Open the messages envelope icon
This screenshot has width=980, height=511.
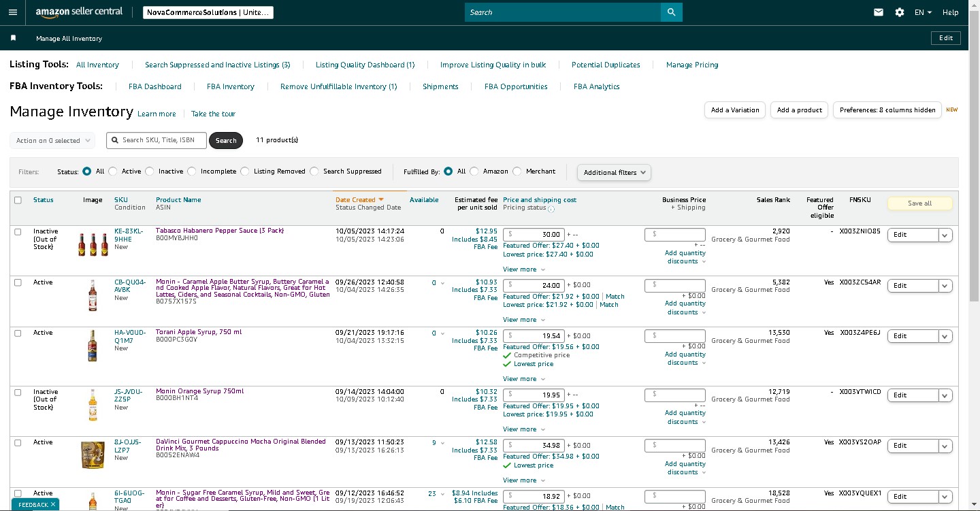pyautogui.click(x=879, y=12)
